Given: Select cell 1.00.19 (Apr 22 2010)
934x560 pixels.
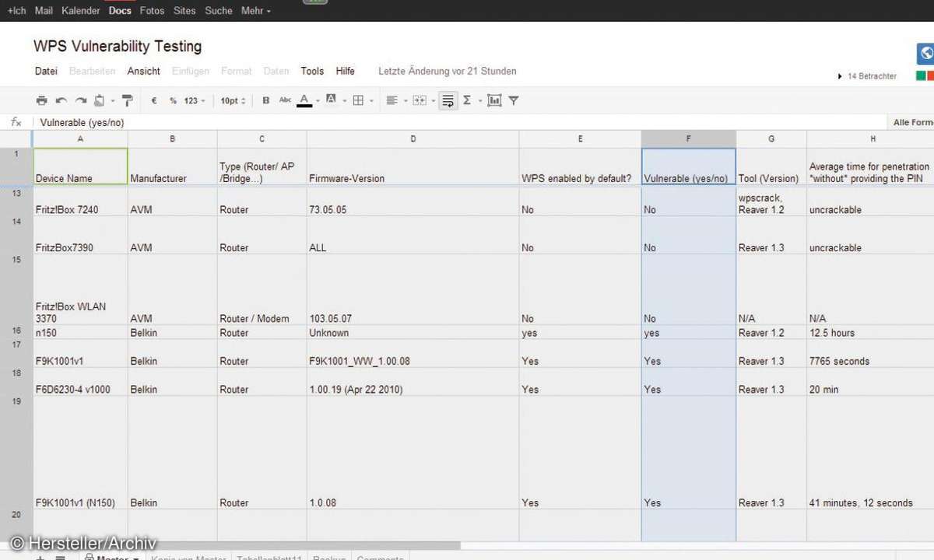Looking at the screenshot, I should (413, 381).
